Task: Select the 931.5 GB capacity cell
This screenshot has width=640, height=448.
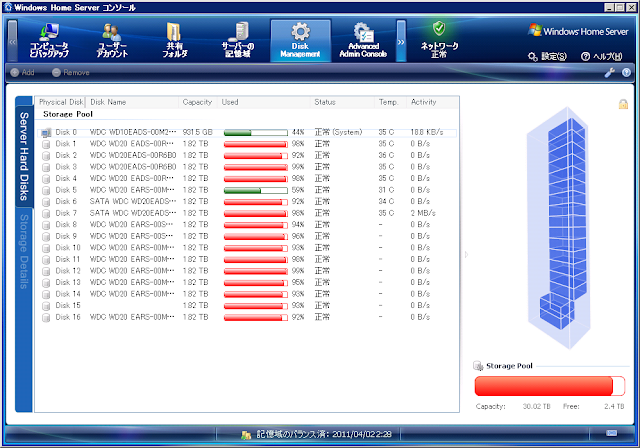Action: (198, 132)
